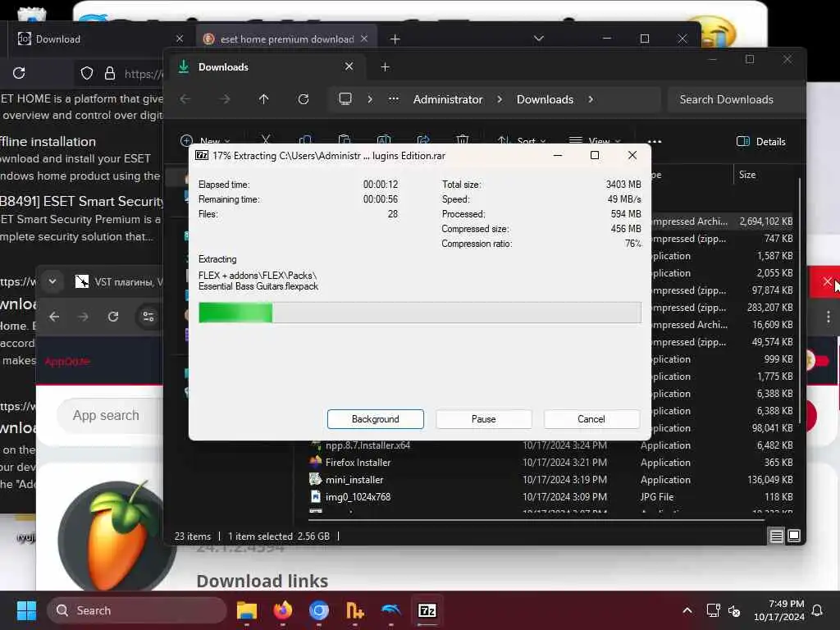
Task: Open New item menu in Explorer
Action: click(x=205, y=141)
